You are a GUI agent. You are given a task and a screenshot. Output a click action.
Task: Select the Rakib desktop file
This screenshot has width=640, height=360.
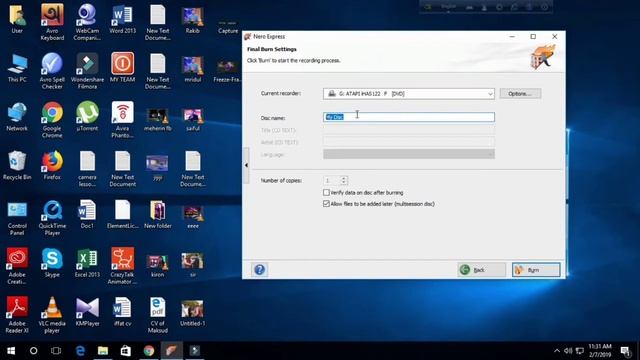pos(193,19)
